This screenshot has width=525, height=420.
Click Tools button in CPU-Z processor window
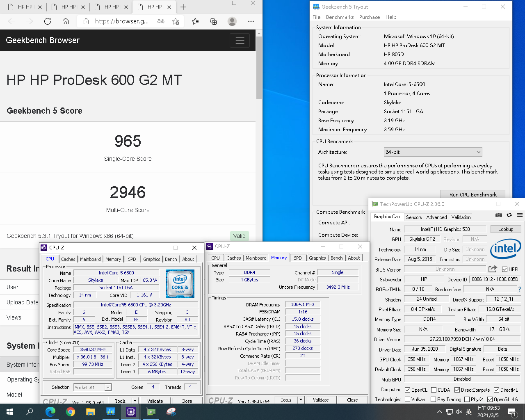tap(120, 401)
